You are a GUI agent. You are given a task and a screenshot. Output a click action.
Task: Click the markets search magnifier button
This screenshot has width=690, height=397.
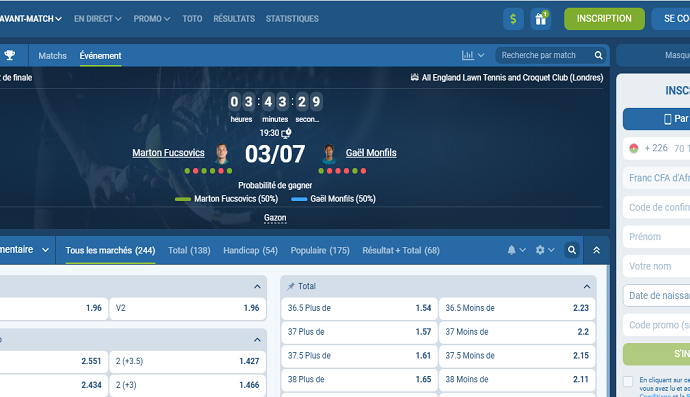pyautogui.click(x=572, y=250)
